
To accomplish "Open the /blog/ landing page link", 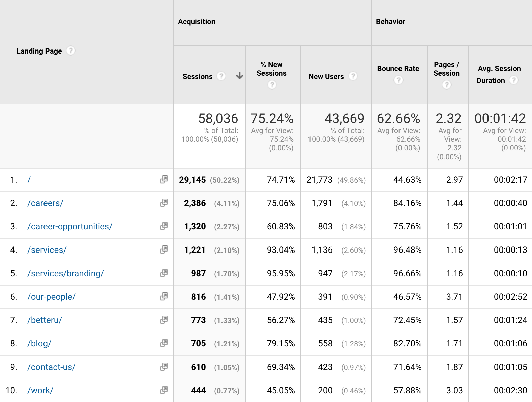I will (39, 344).
